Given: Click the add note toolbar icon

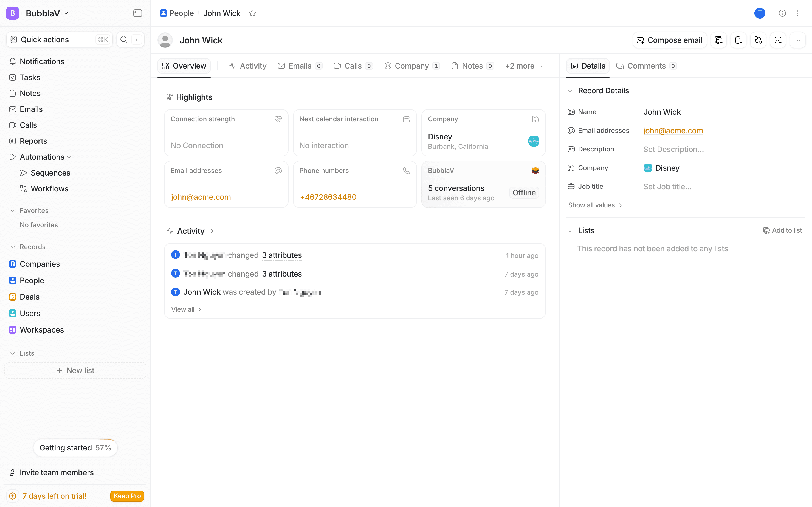Looking at the screenshot, I should (x=738, y=40).
